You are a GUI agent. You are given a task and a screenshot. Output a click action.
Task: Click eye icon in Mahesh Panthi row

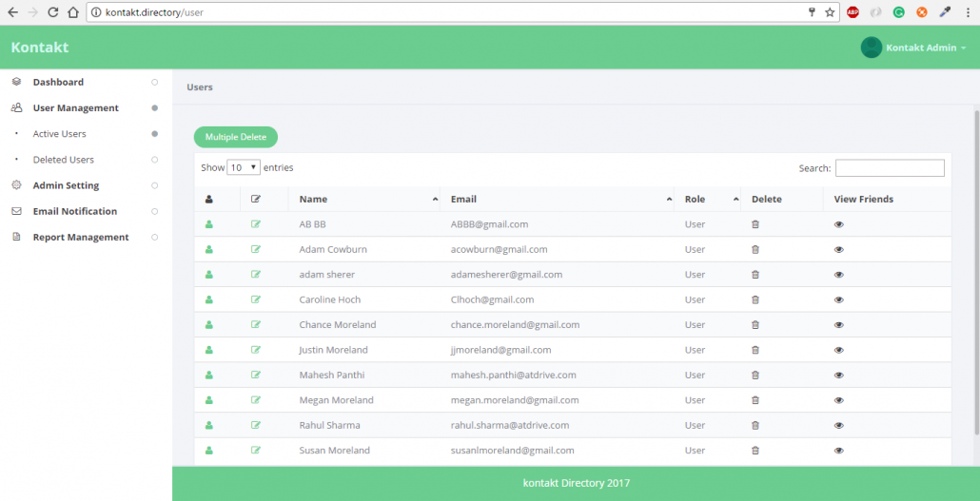click(x=839, y=375)
